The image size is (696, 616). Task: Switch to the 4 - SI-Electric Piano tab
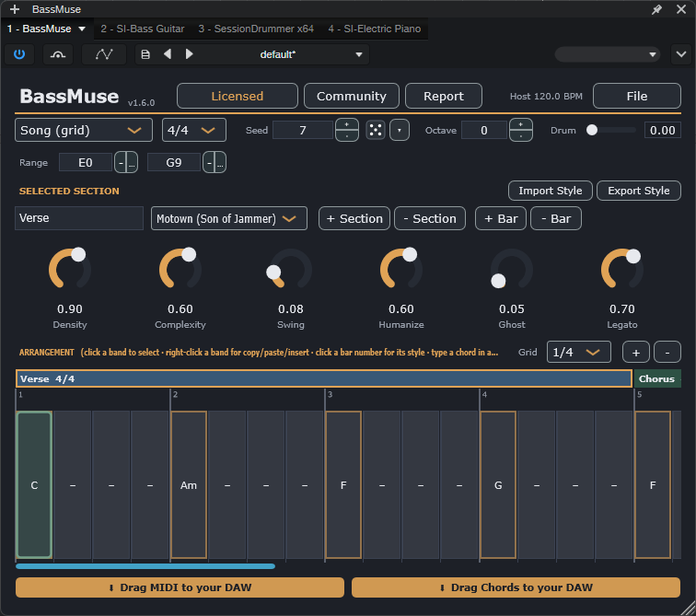[374, 29]
